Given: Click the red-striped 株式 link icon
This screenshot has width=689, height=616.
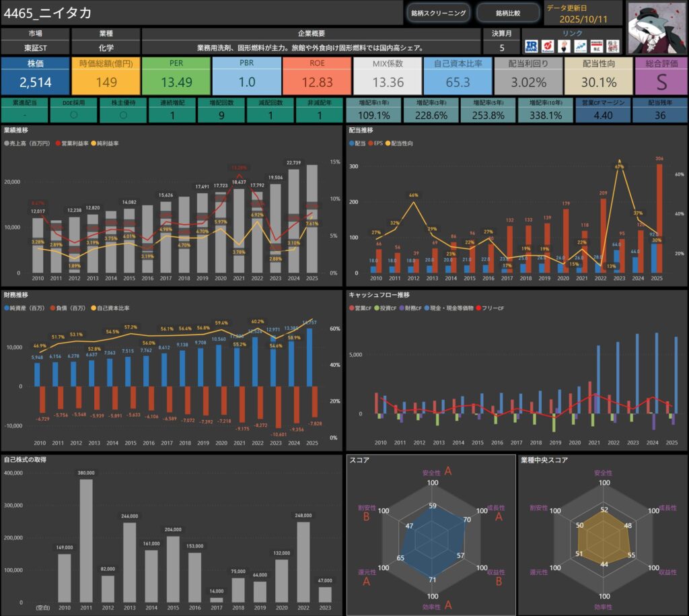Looking at the screenshot, I should coord(596,46).
